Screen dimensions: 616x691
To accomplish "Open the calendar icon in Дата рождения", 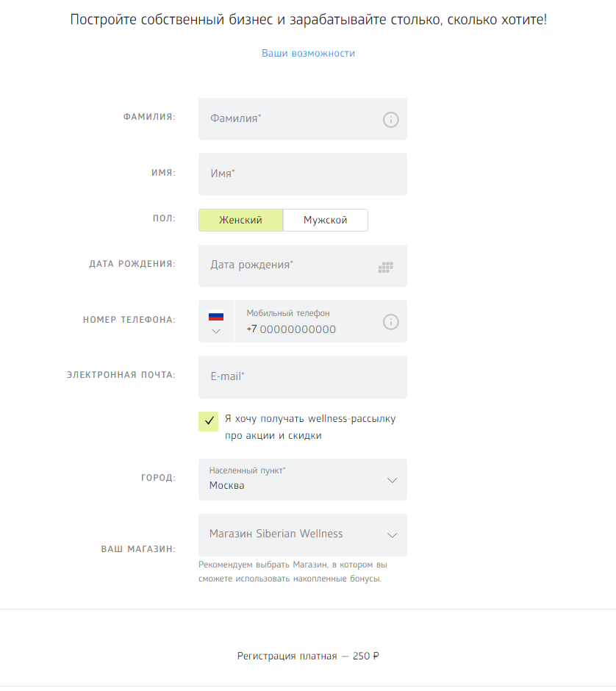I will 386,268.
